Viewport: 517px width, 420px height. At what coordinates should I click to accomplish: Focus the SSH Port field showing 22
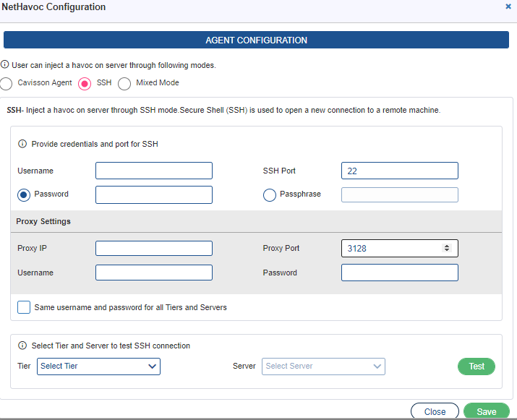400,171
